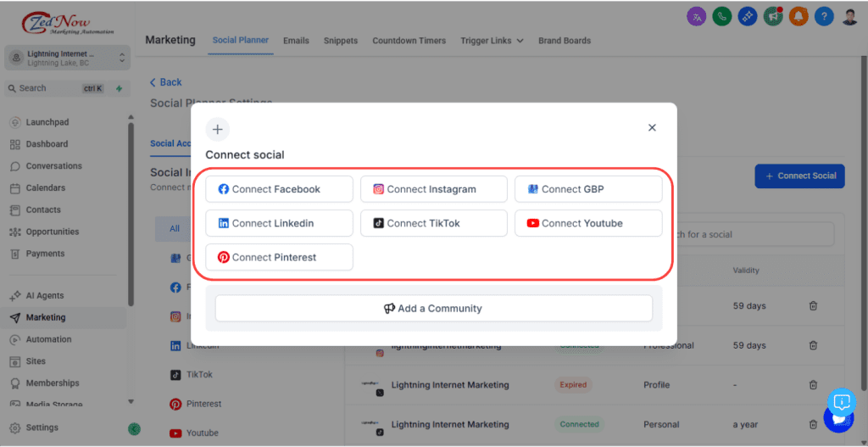Open the orange notifications bell
This screenshot has width=868, height=447.
click(798, 16)
